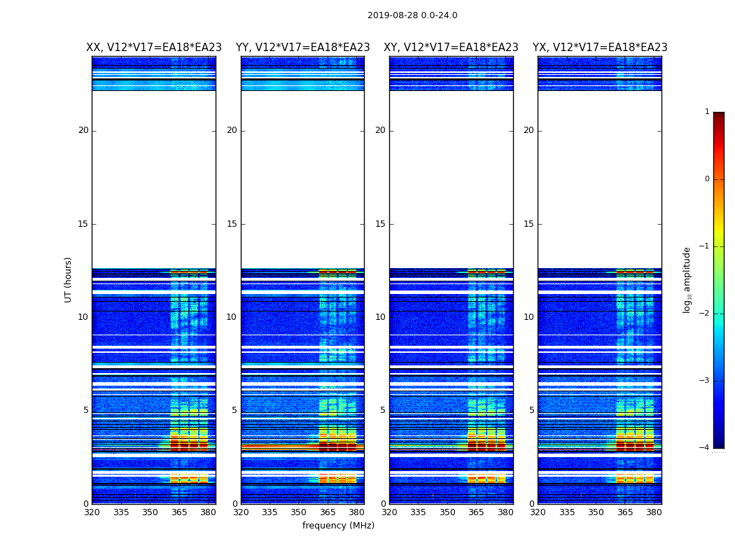
Task: Click the dark red top of the colorbar
Action: [718, 115]
